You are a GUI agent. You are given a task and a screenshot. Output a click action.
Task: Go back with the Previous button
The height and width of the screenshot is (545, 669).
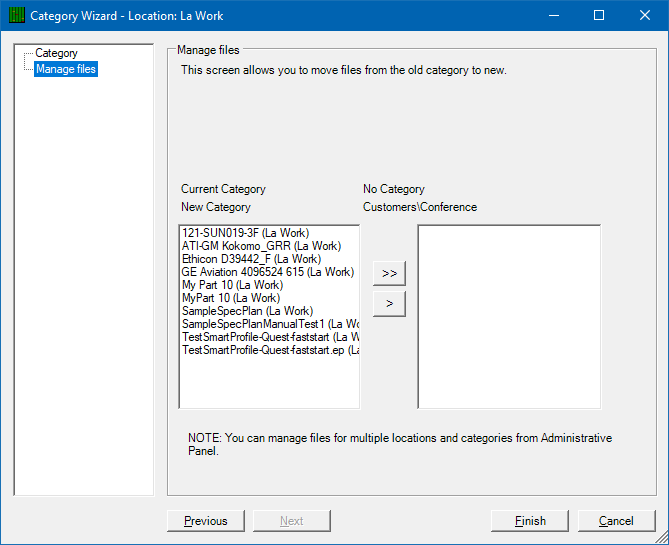206,521
